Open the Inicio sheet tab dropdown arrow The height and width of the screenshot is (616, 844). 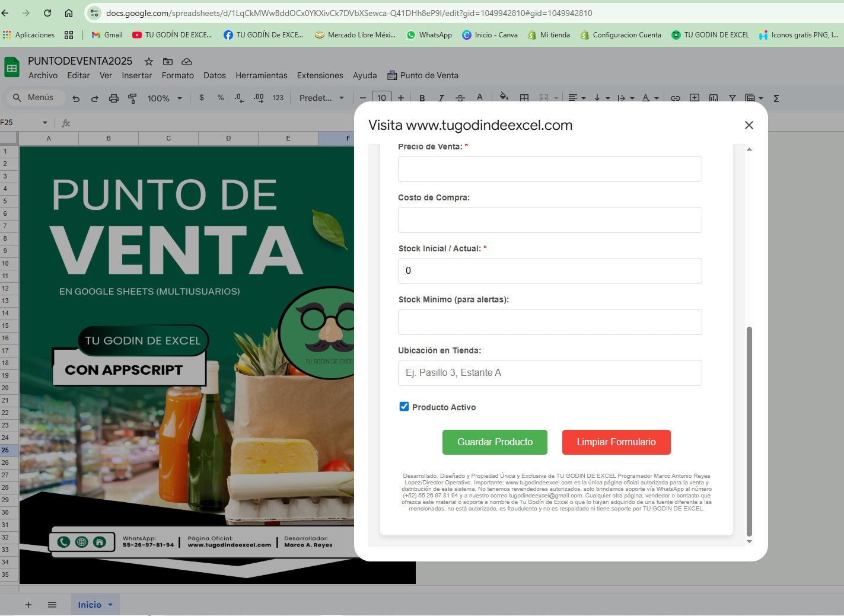coord(110,605)
